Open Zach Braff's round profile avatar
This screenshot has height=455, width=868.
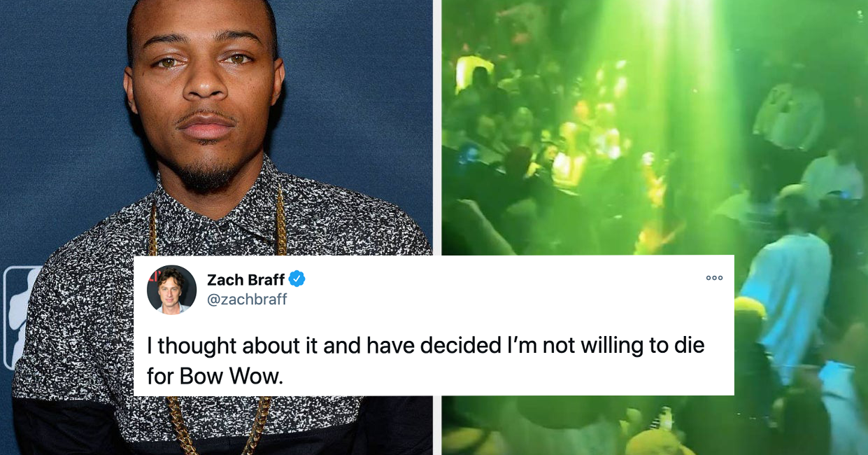(x=171, y=290)
